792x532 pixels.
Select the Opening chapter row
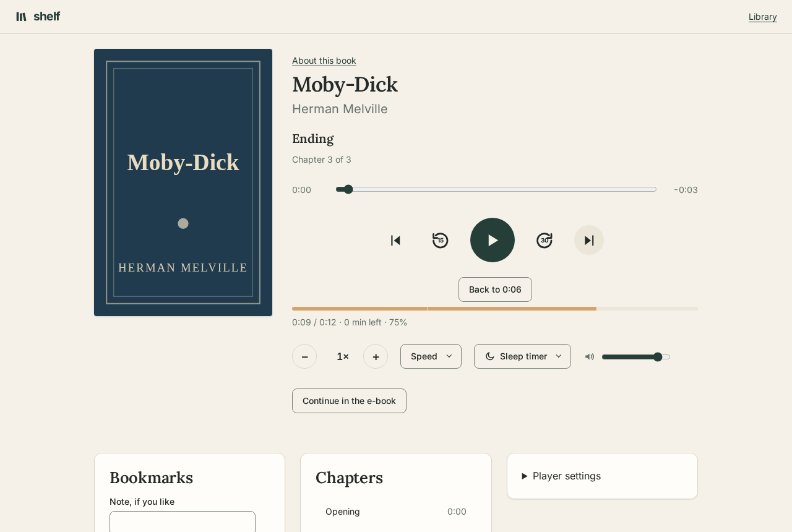pyautogui.click(x=396, y=512)
